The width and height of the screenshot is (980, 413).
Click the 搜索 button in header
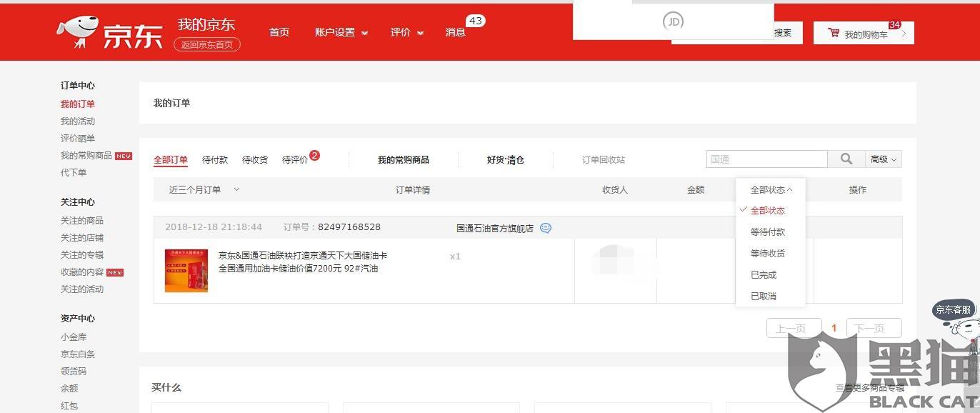pyautogui.click(x=784, y=32)
